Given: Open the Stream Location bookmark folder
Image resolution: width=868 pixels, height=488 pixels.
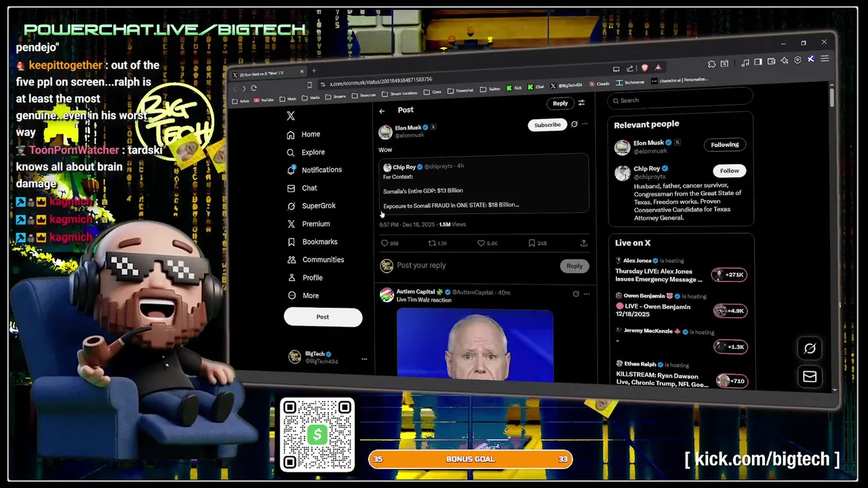Looking at the screenshot, I should click(399, 94).
